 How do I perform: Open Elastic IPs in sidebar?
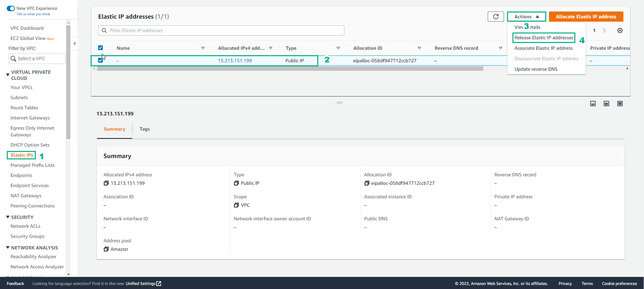click(x=22, y=155)
